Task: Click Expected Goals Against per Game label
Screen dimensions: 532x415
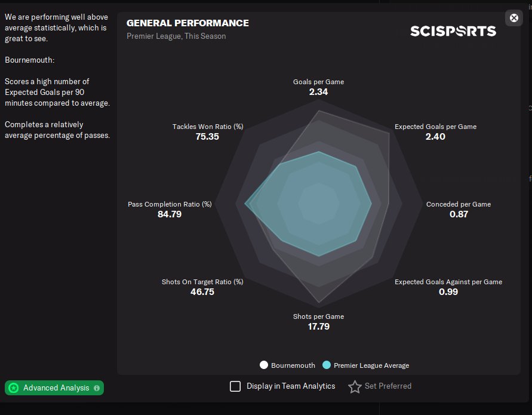Action: point(448,282)
